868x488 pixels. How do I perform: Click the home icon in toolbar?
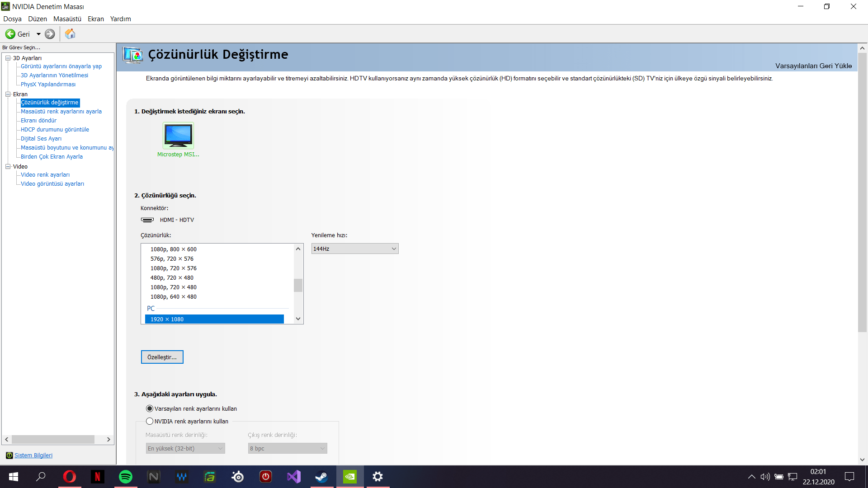(x=70, y=34)
